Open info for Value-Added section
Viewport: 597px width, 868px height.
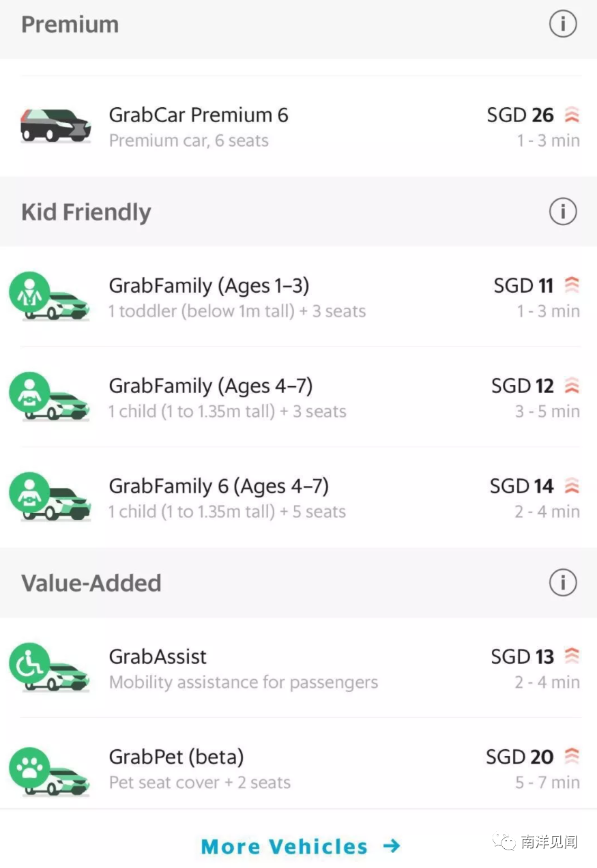563,583
